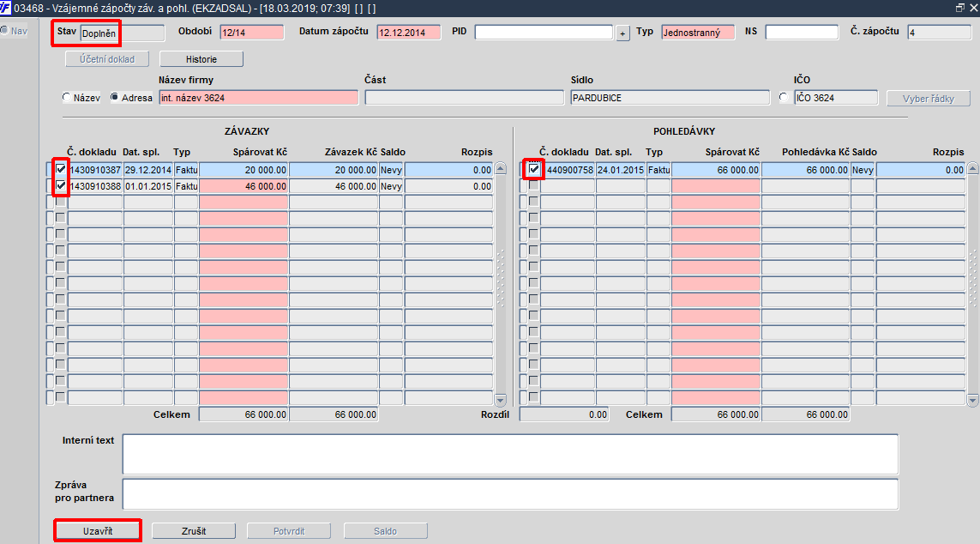Click Závazky Spárovat Kč value 20 000.00
980x544 pixels.
tap(243, 170)
